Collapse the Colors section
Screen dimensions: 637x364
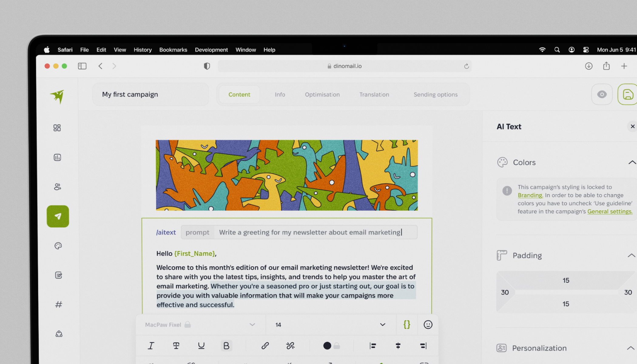coord(632,162)
